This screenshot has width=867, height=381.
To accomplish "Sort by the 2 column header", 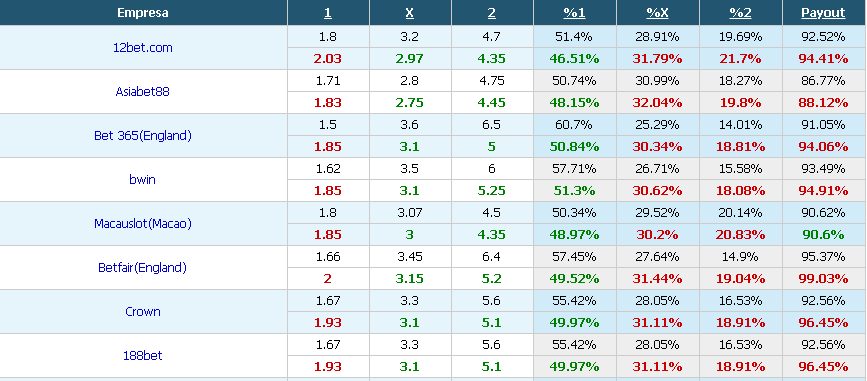I will point(492,13).
